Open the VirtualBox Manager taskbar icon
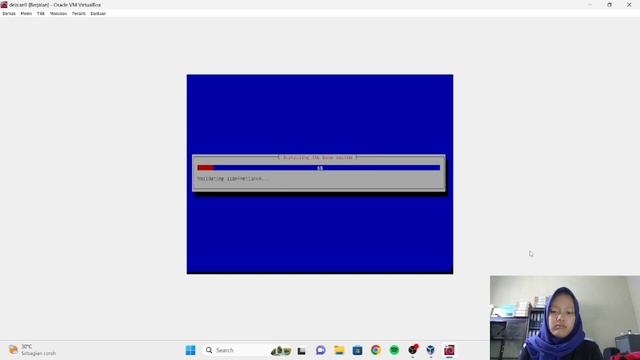 click(x=431, y=350)
